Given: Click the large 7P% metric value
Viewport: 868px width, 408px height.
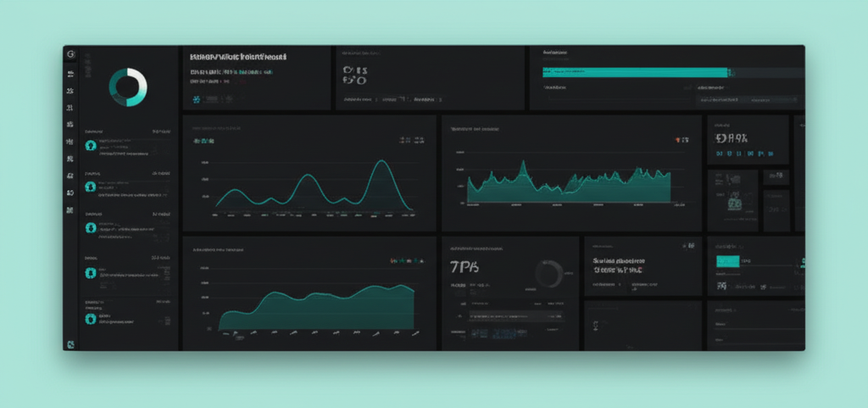Looking at the screenshot, I should [463, 266].
